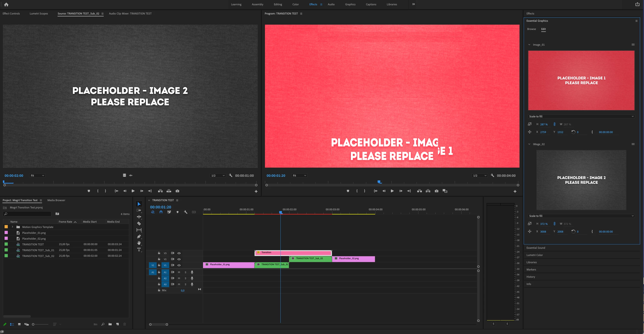Toggle lock on track V2
This screenshot has width=644, height=334.
pos(159,259)
